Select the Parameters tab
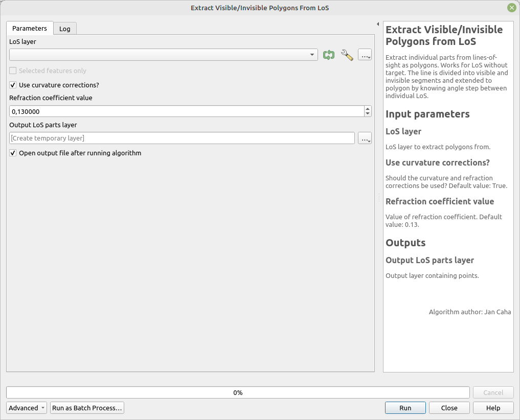The height and width of the screenshot is (420, 520). pyautogui.click(x=29, y=29)
